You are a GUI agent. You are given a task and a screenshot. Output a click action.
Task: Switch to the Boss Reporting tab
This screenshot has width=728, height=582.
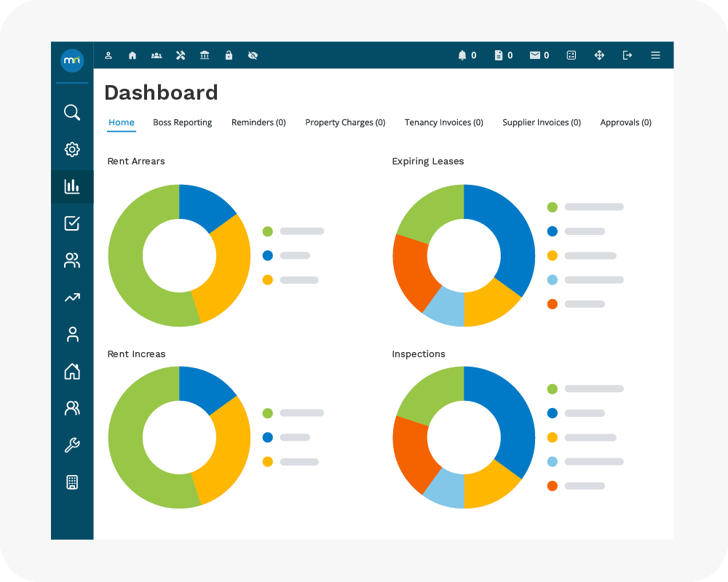tap(182, 122)
